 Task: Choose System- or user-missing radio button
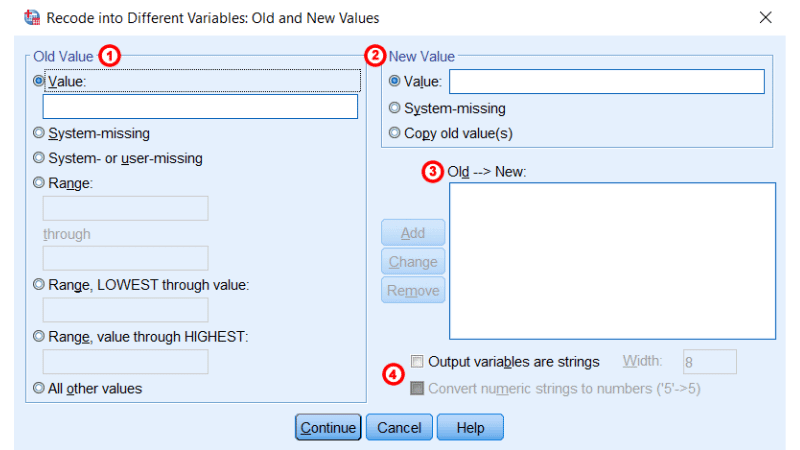tap(39, 158)
